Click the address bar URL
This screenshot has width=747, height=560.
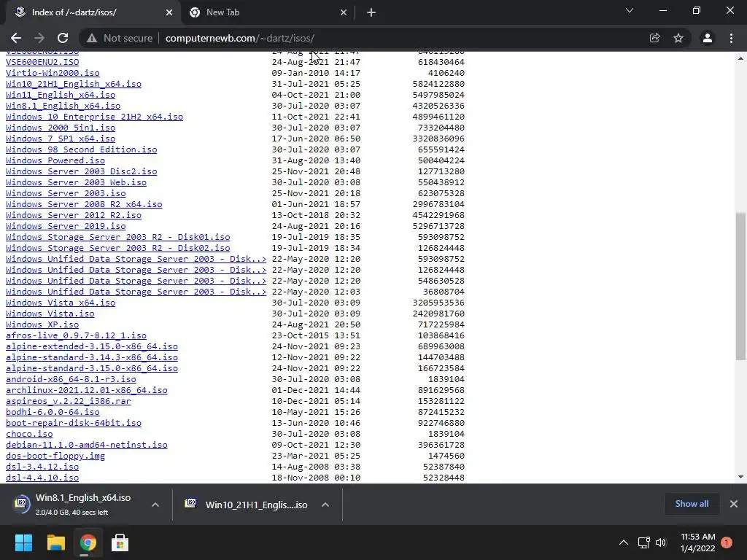(x=239, y=38)
